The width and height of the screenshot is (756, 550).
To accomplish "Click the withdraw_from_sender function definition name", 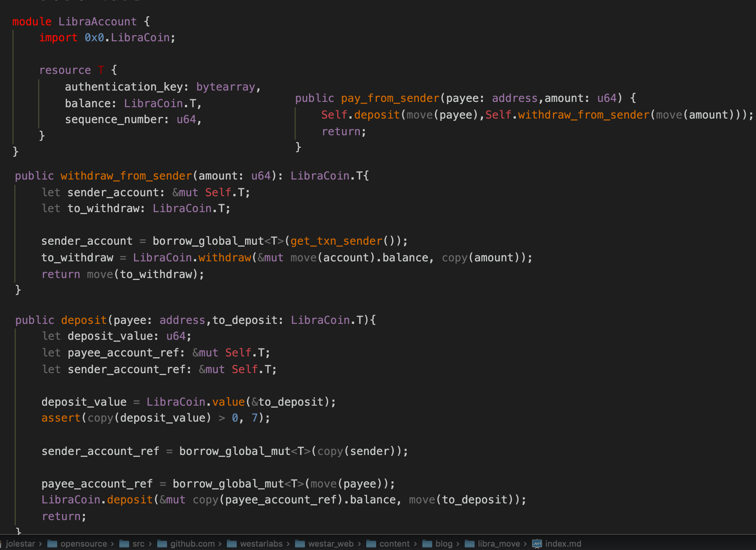I will point(126,176).
